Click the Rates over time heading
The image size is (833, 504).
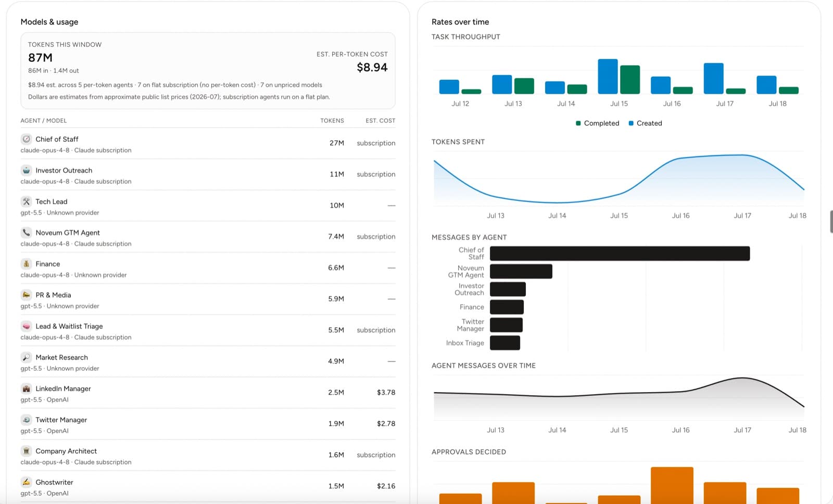coord(460,22)
